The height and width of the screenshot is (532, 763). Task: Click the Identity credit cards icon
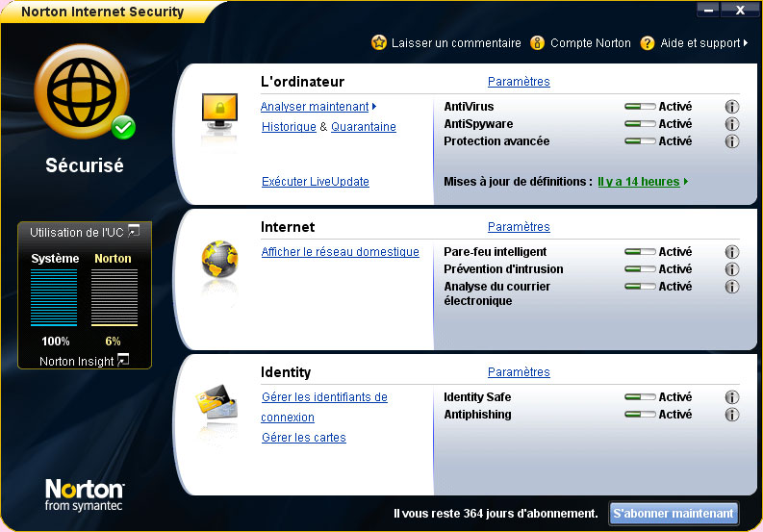pyautogui.click(x=217, y=405)
